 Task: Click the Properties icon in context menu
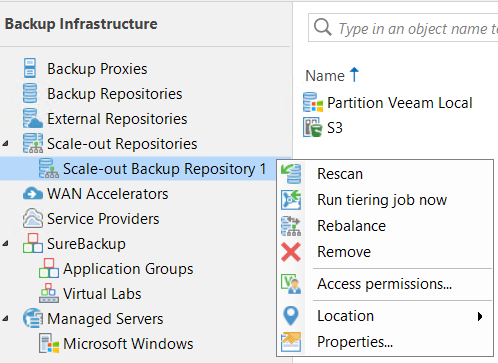pos(291,342)
